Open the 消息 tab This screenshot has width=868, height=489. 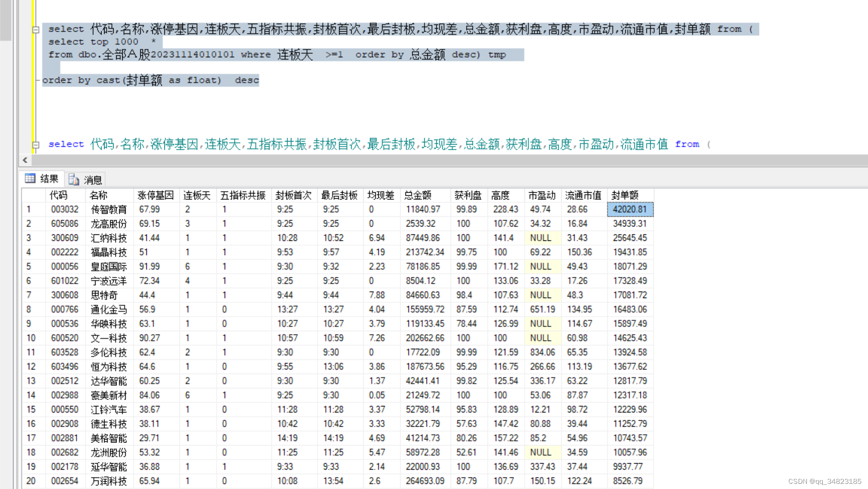tap(93, 180)
